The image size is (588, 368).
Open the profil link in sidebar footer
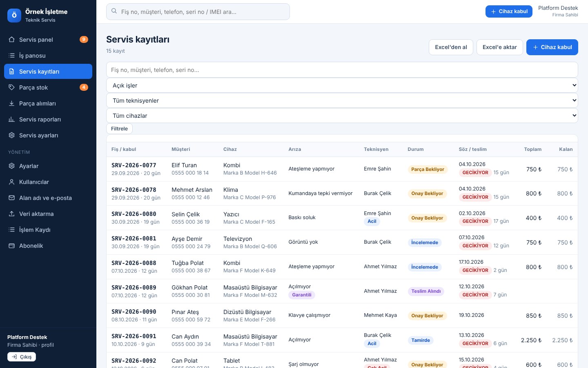pos(47,345)
